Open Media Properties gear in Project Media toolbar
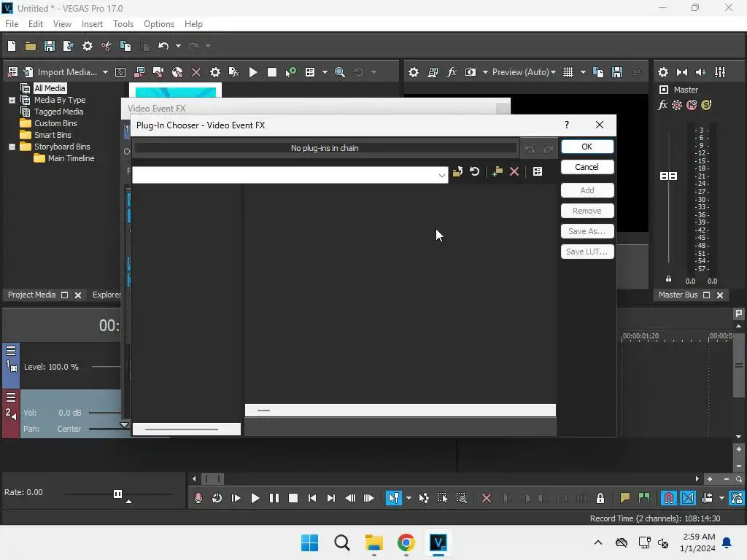 click(x=215, y=72)
